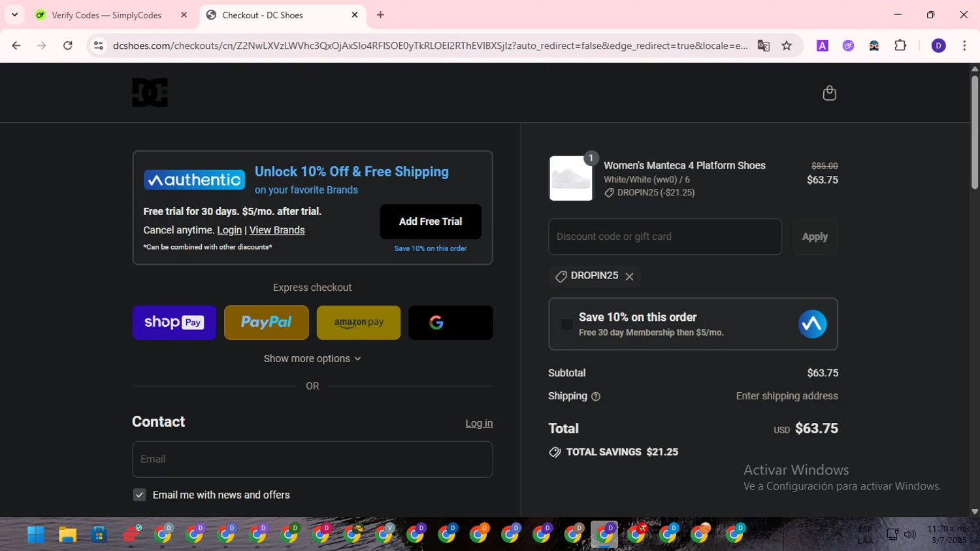Open the Chrome three-dot menu
The width and height of the screenshot is (980, 551).
(964, 45)
